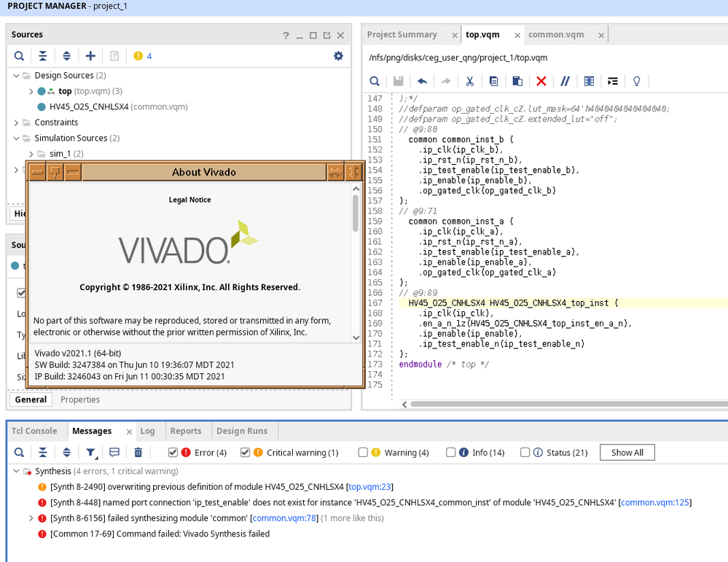
Task: Delete selection with red X icon
Action: (541, 82)
